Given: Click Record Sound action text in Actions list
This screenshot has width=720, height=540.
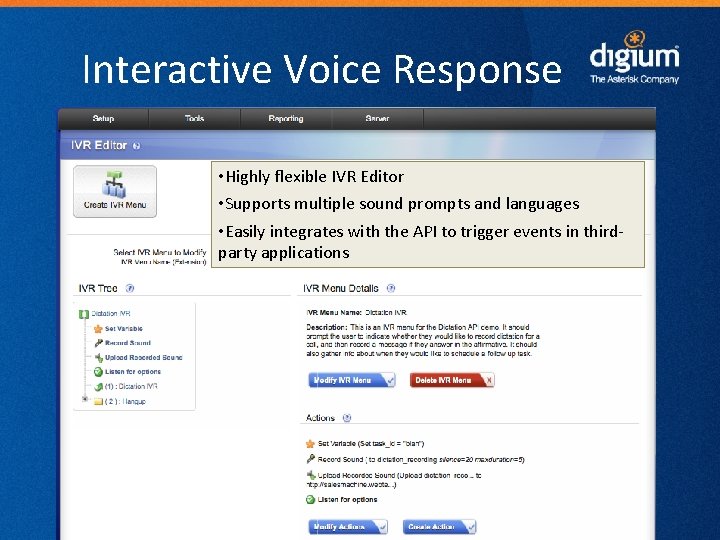Looking at the screenshot, I should [421, 459].
